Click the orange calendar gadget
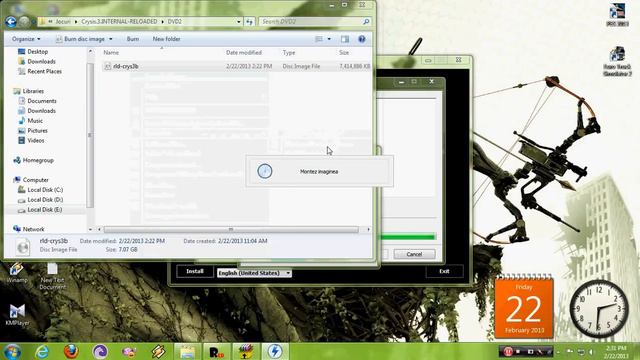 (524, 307)
